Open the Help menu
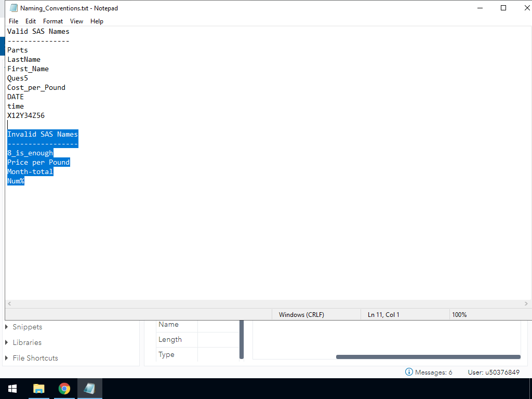This screenshot has width=532, height=399. click(x=97, y=21)
